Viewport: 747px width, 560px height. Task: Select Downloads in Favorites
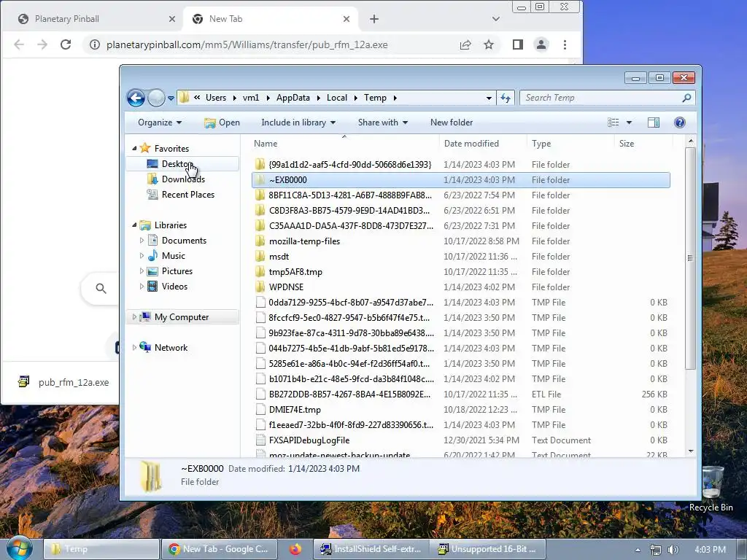pyautogui.click(x=183, y=179)
